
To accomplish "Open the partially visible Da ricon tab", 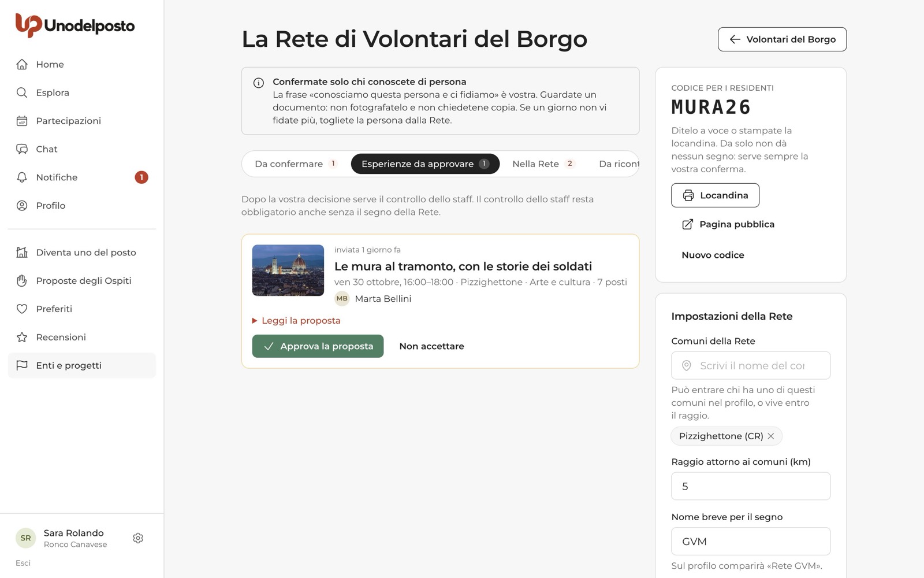I will [619, 164].
